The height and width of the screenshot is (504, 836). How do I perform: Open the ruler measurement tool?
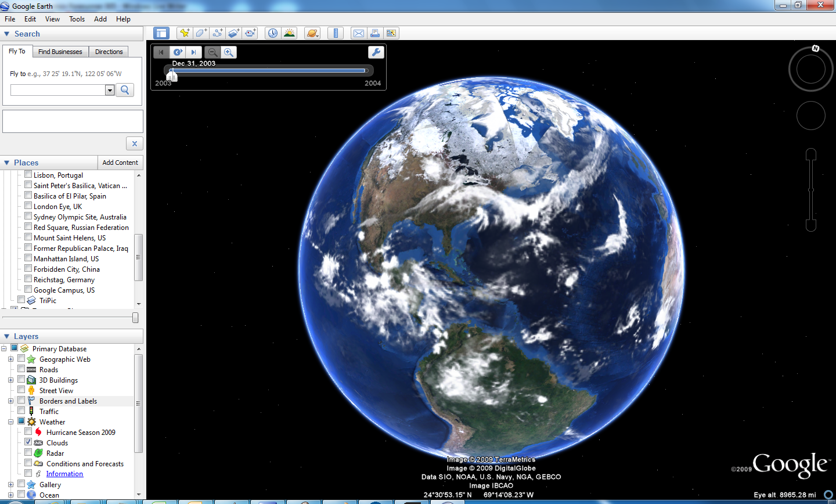(x=336, y=33)
